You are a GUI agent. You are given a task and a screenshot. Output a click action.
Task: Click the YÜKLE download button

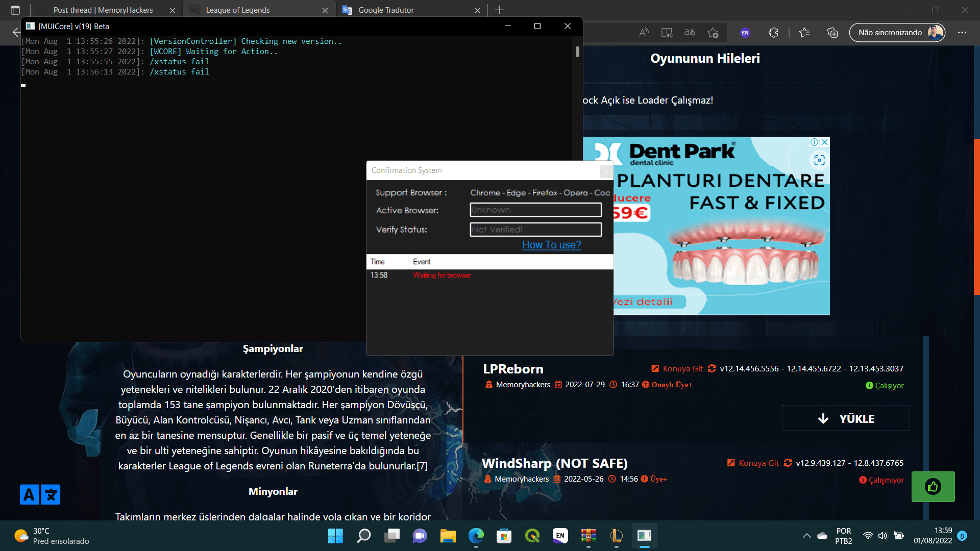click(846, 418)
